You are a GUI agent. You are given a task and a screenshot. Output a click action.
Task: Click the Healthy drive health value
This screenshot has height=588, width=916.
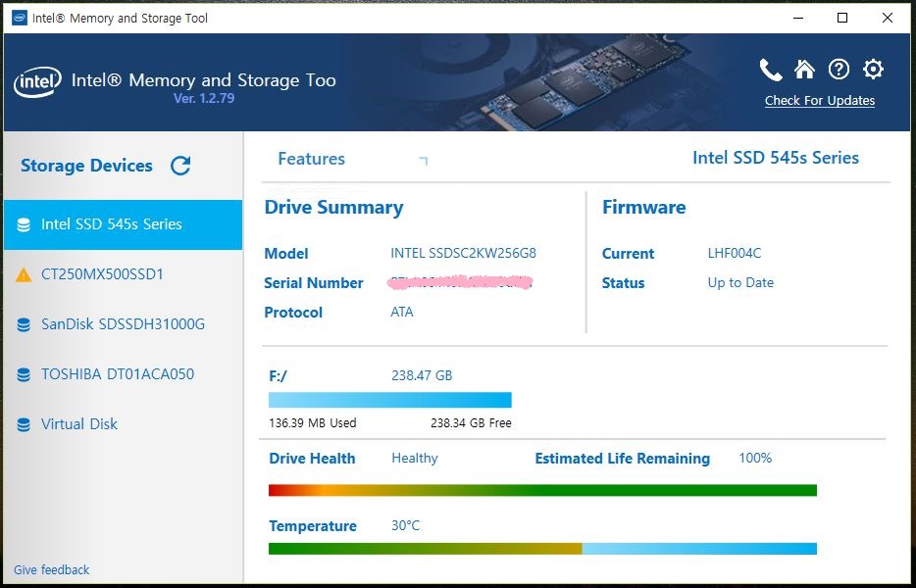click(x=415, y=459)
